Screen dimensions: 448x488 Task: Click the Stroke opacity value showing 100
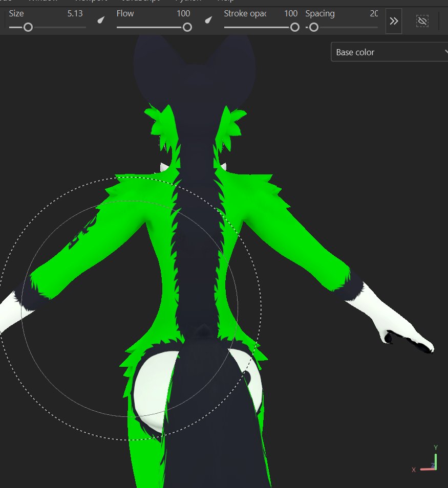click(x=291, y=13)
